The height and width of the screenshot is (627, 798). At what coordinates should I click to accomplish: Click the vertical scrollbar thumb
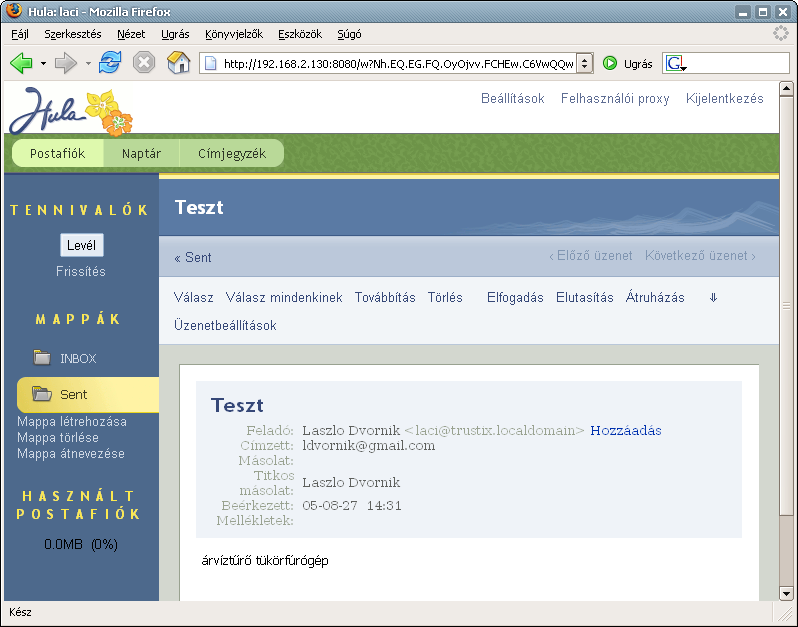click(x=786, y=305)
